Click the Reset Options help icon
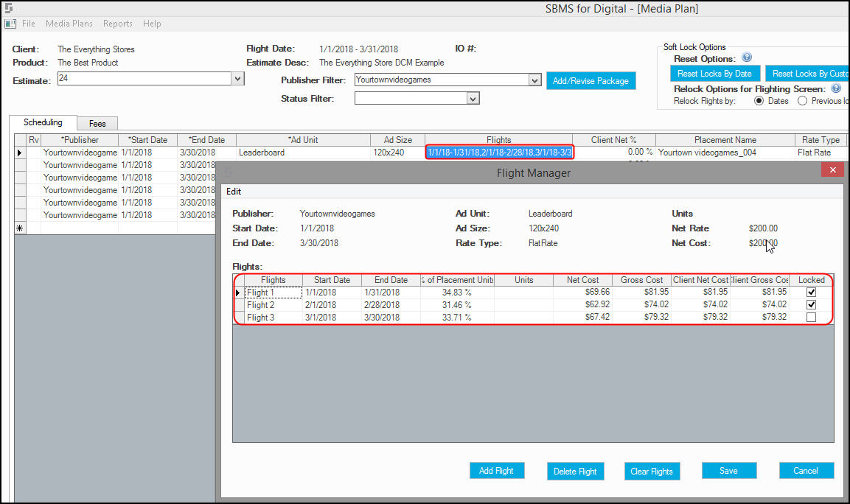Image resolution: width=850 pixels, height=504 pixels. pos(747,57)
